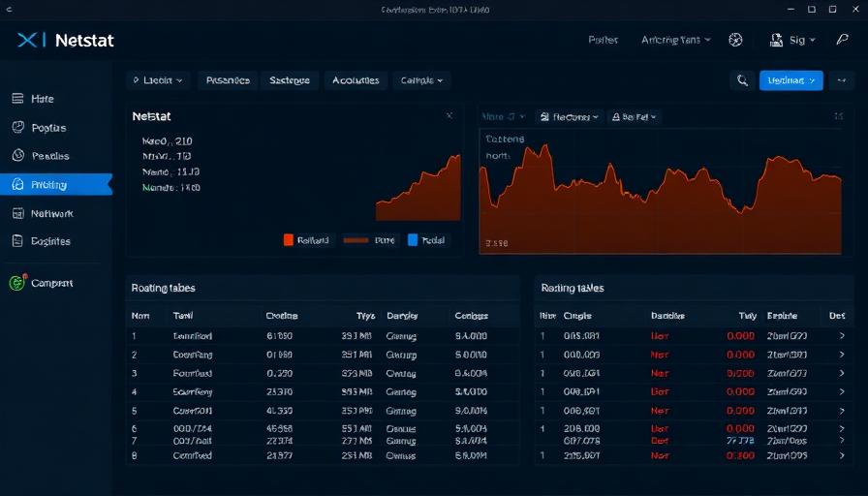Open the Anforing fans dropdown in header
Image resolution: width=868 pixels, height=496 pixels.
tap(675, 40)
